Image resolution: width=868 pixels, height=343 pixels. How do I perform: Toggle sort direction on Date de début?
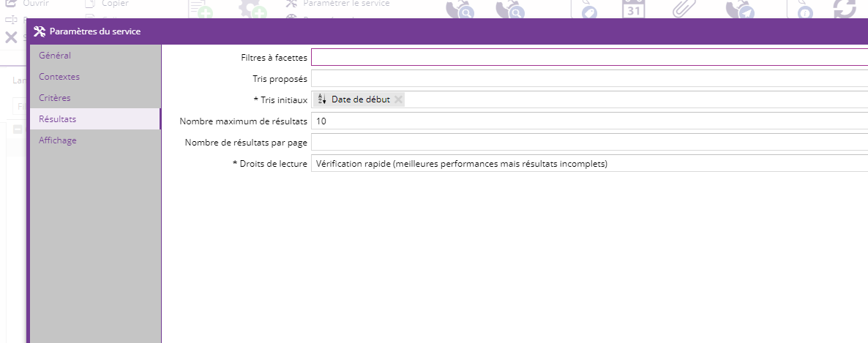[x=323, y=99]
